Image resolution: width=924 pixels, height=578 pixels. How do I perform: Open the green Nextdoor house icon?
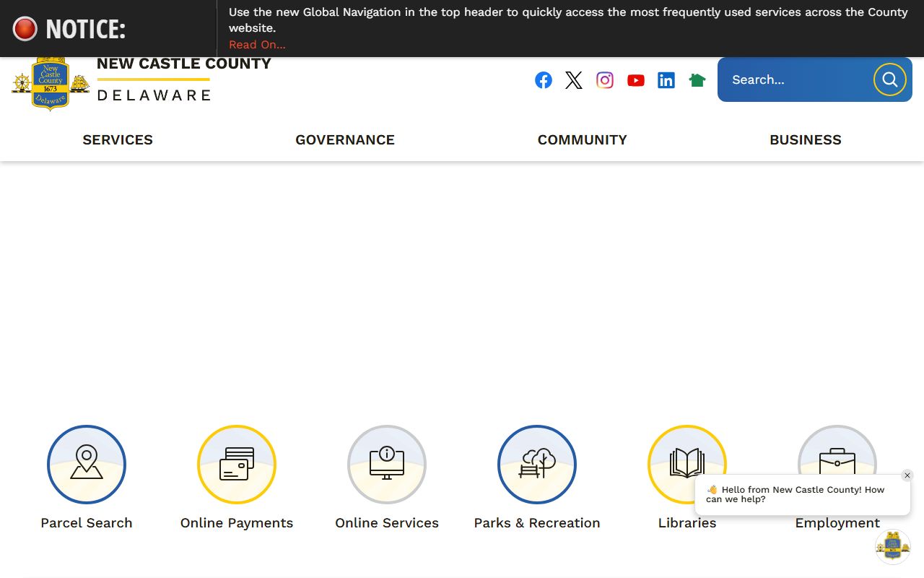697,80
